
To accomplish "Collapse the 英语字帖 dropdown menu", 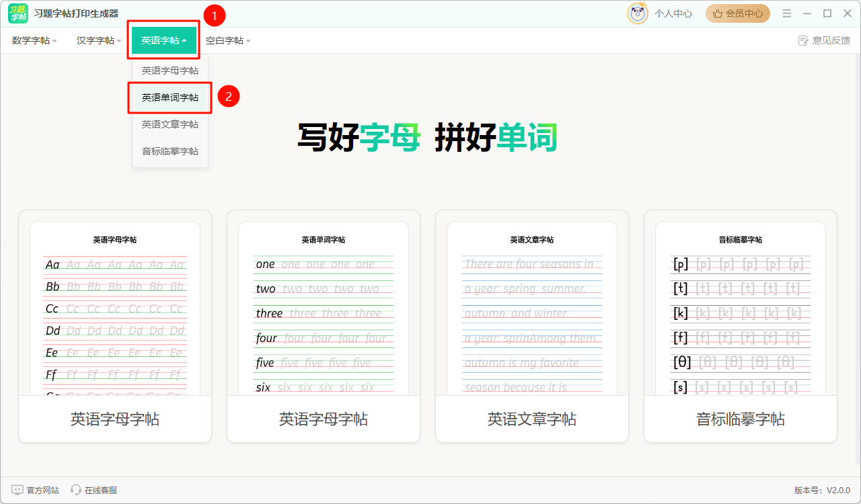I will tap(163, 40).
